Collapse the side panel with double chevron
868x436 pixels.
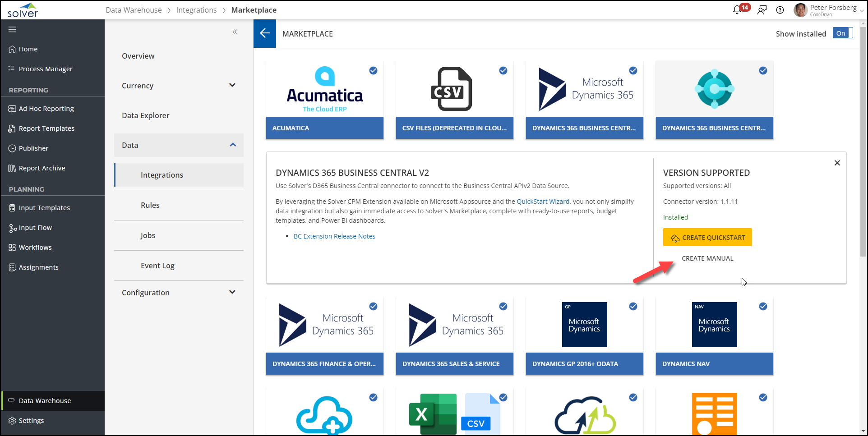pos(235,32)
